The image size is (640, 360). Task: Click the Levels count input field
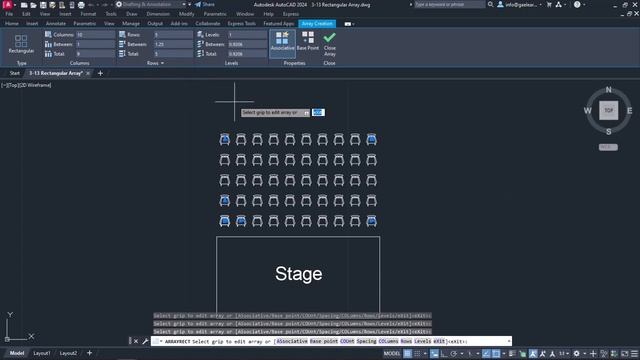(247, 35)
